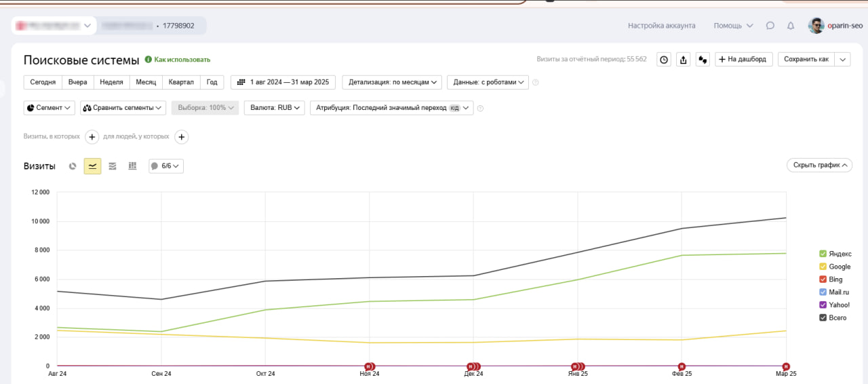
Task: Click the Bing color swatch in legend
Action: point(823,280)
